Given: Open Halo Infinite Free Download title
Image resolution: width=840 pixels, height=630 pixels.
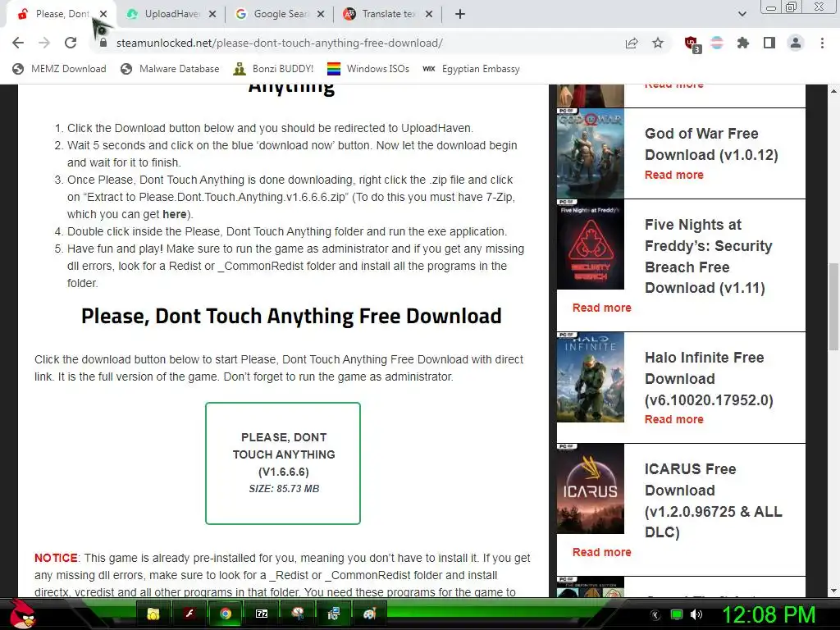Looking at the screenshot, I should (709, 378).
